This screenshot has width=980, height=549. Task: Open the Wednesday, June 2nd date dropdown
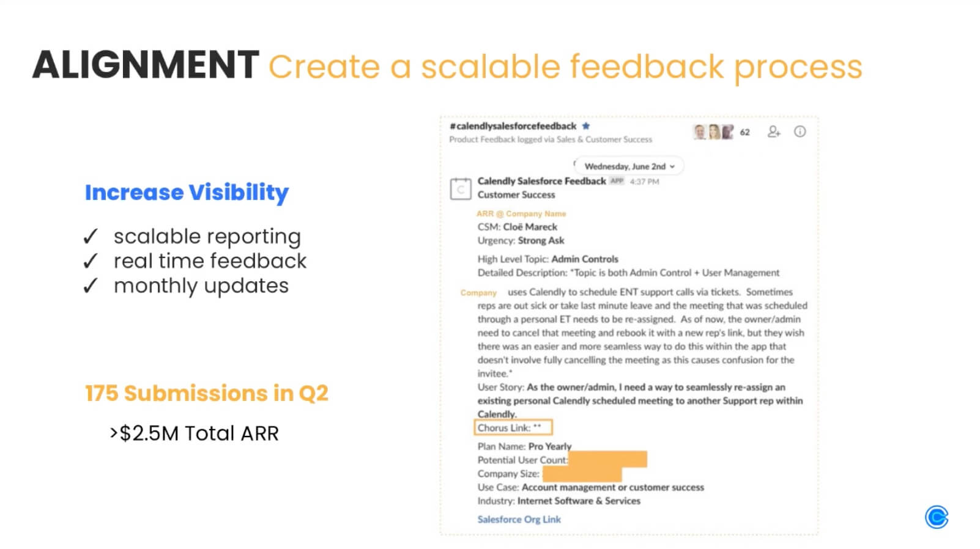[628, 166]
